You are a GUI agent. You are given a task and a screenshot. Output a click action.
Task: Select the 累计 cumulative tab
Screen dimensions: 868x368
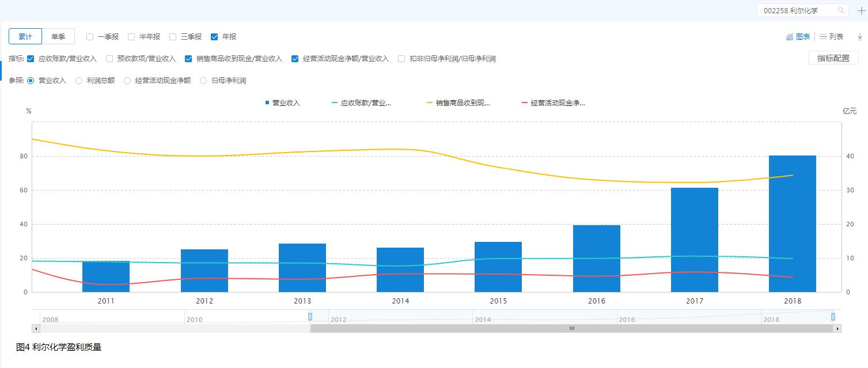[25, 36]
